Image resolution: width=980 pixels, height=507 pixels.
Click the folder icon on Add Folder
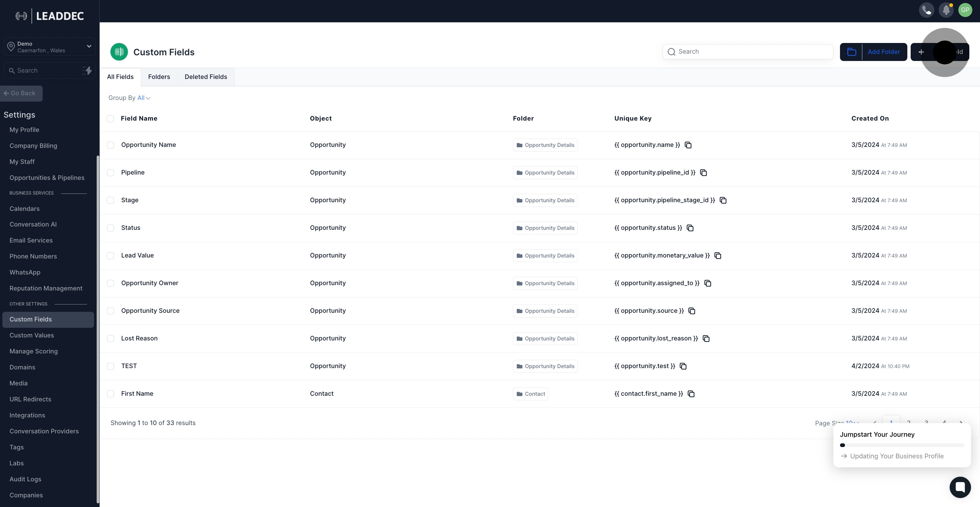(851, 52)
